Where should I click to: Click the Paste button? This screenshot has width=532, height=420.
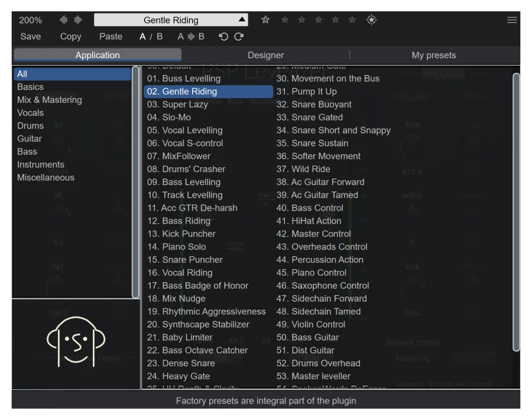[x=111, y=36]
